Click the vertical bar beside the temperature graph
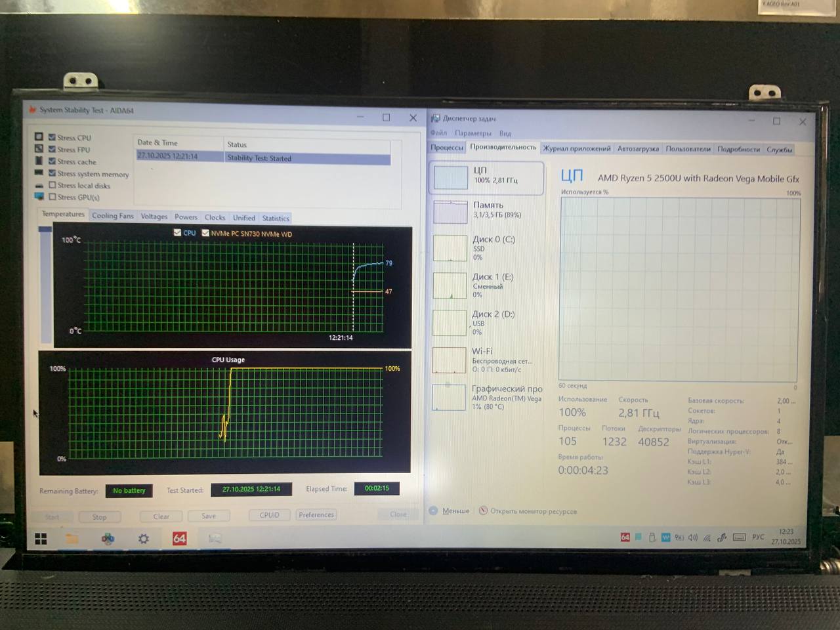The image size is (840, 630). (x=45, y=285)
